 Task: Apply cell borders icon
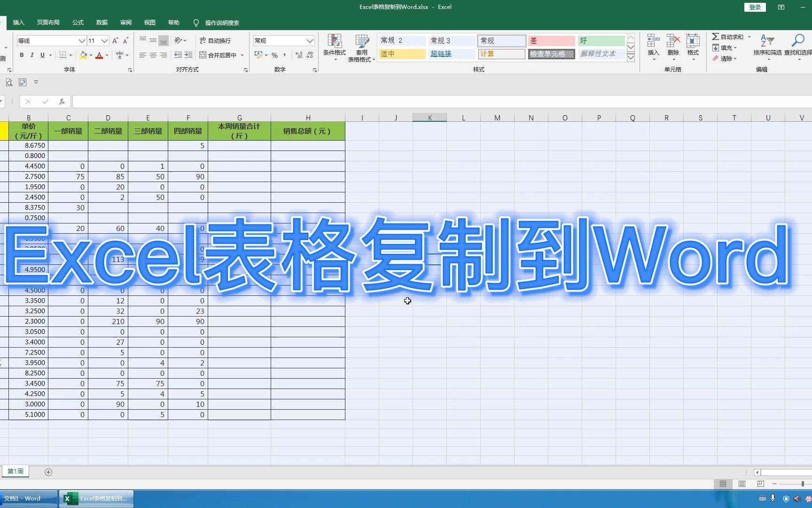[x=63, y=55]
